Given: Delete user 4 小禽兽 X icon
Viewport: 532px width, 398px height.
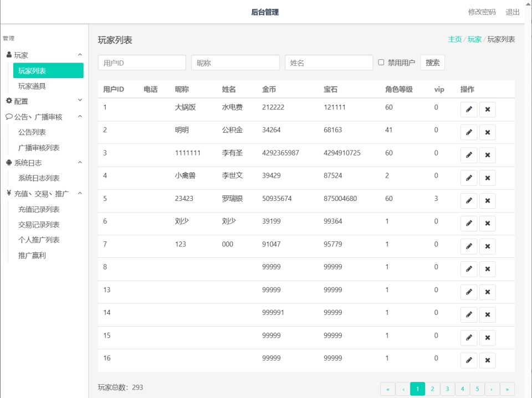Looking at the screenshot, I should click(x=488, y=178).
